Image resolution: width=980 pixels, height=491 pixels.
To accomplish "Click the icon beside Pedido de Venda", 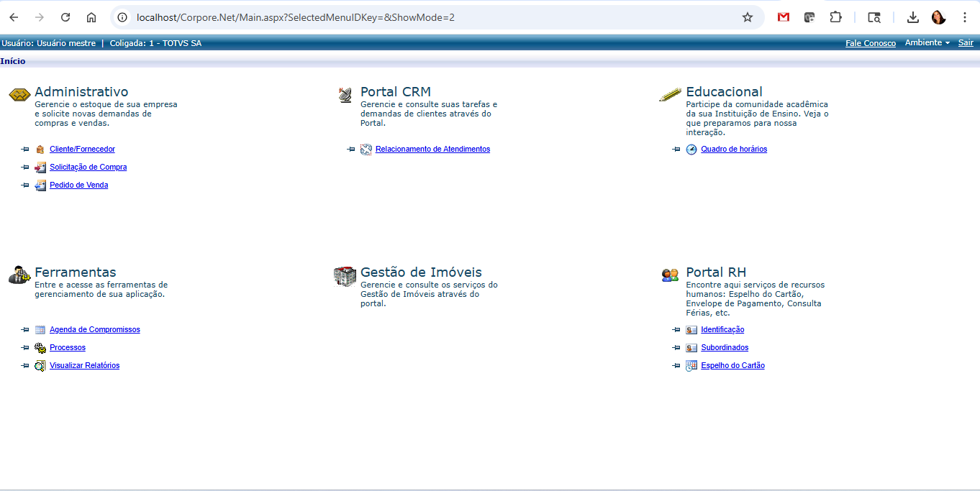I will coord(40,185).
